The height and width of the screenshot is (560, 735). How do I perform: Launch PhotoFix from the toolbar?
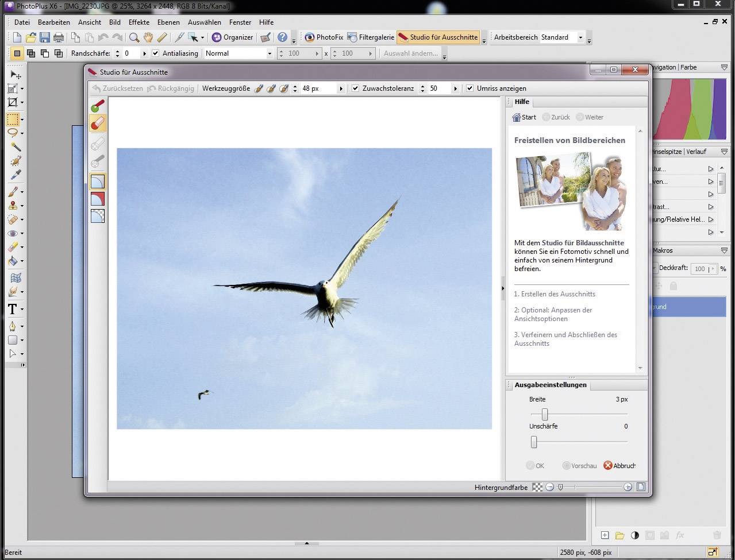324,37
